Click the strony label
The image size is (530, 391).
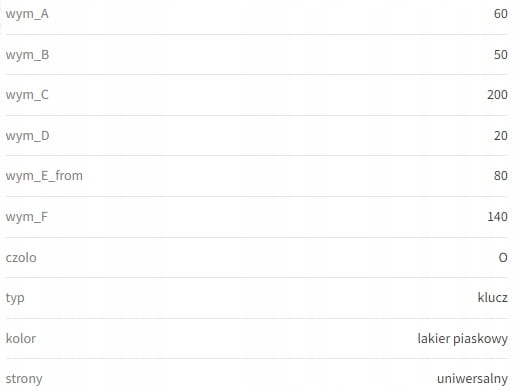24,379
